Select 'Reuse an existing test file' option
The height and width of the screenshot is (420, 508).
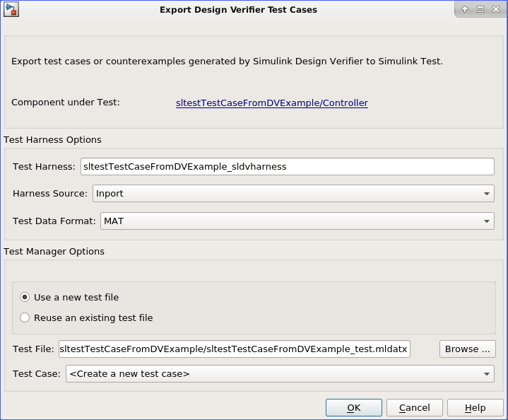(x=25, y=318)
